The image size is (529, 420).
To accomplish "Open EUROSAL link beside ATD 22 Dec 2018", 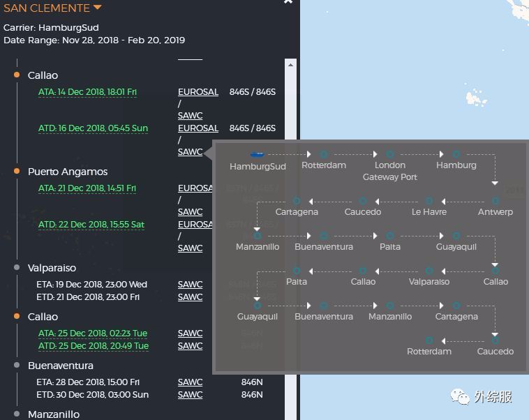I will point(195,225).
